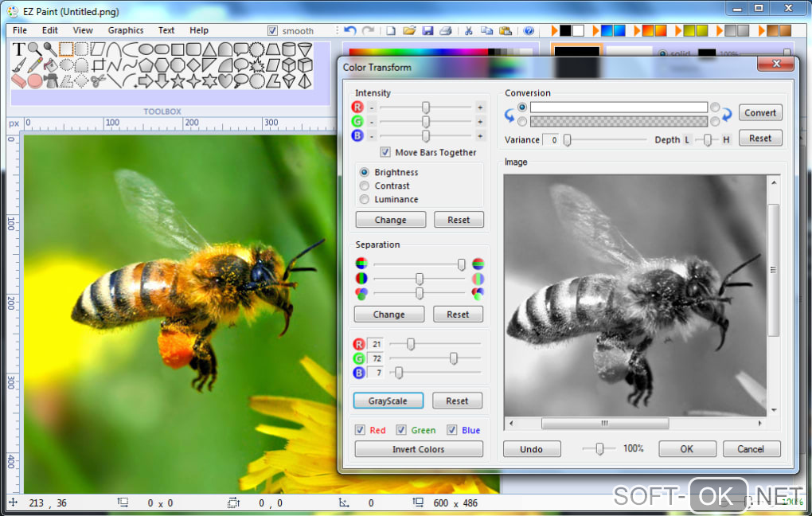Expand the yellow color pair arrow
Viewport: 812px width, 516px height.
pos(678,30)
